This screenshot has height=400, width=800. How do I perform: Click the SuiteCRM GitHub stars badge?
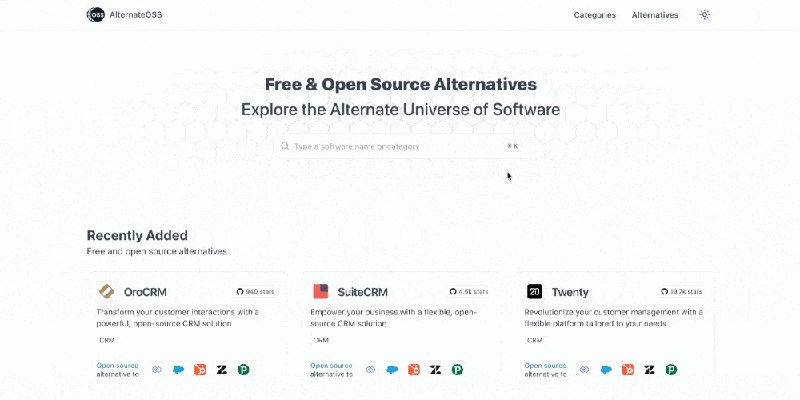(x=470, y=292)
